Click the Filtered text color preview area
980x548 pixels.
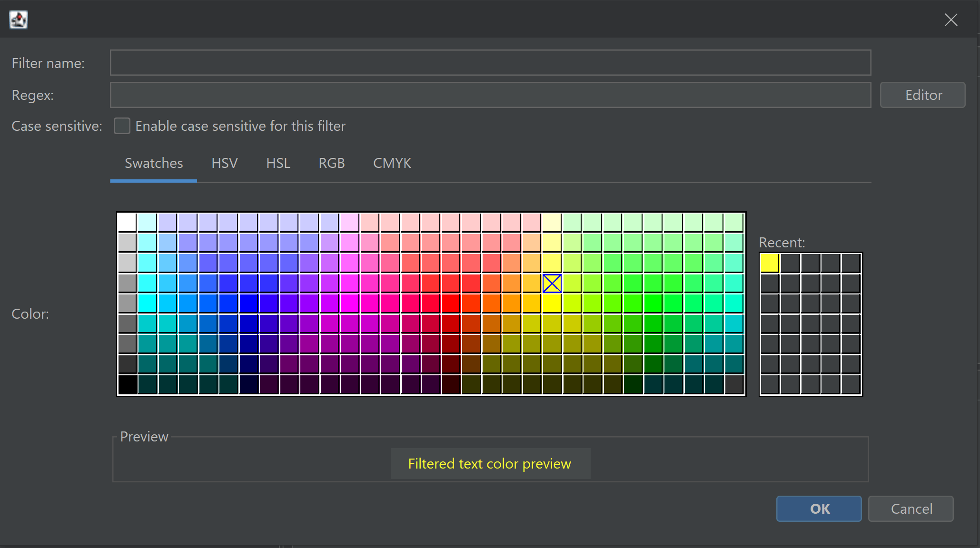click(490, 463)
